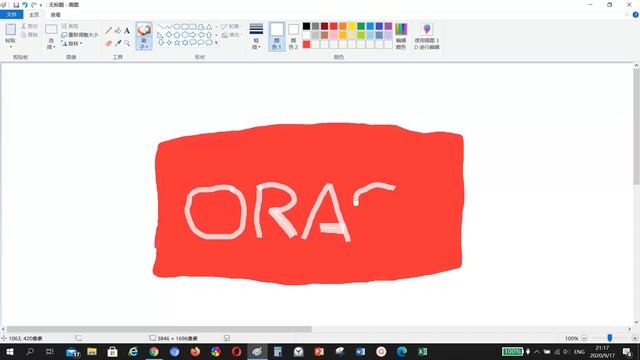Click the zoom slider thumb
Image resolution: width=640 pixels, height=360 pixels.
(x=610, y=338)
